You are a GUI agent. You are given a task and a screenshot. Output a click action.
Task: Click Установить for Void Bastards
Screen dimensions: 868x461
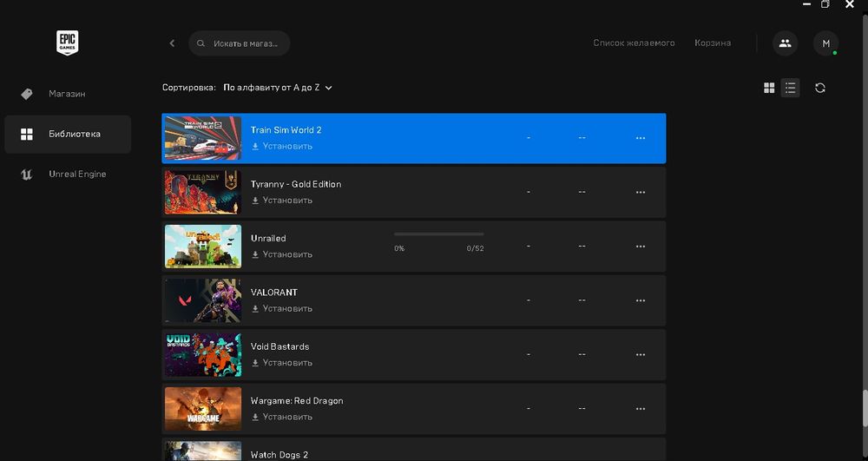coord(287,363)
